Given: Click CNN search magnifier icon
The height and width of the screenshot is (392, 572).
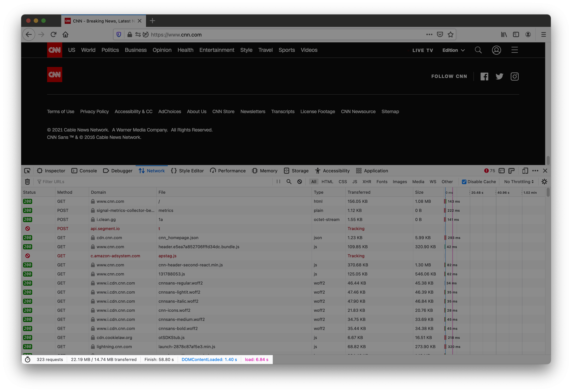Looking at the screenshot, I should (478, 50).
